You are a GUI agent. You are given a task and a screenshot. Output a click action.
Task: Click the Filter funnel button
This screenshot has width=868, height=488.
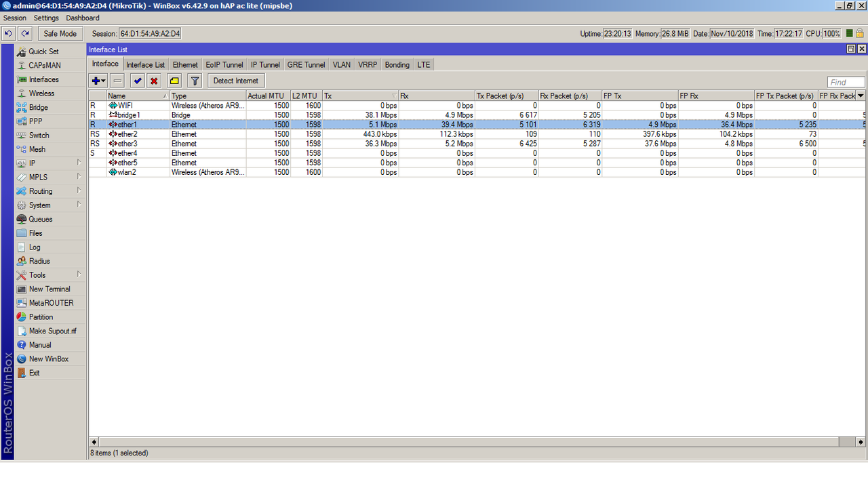point(195,81)
